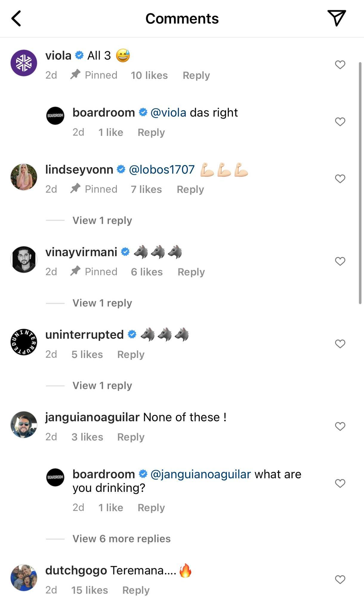Viewport: 364px width, 611px height.
Task: Like janguianoaguilar's 'None of these' comment
Action: (x=340, y=426)
